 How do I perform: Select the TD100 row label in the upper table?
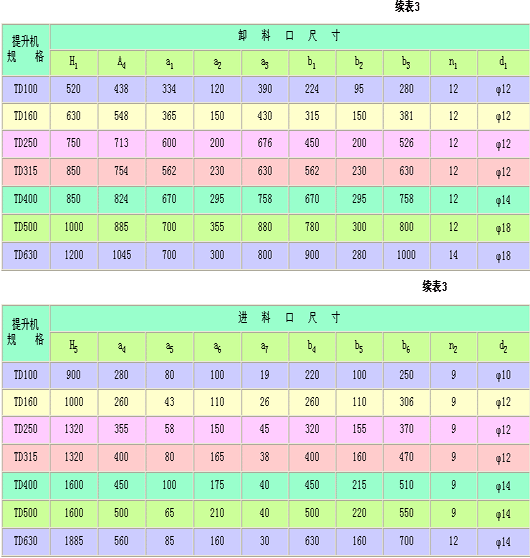click(26, 89)
